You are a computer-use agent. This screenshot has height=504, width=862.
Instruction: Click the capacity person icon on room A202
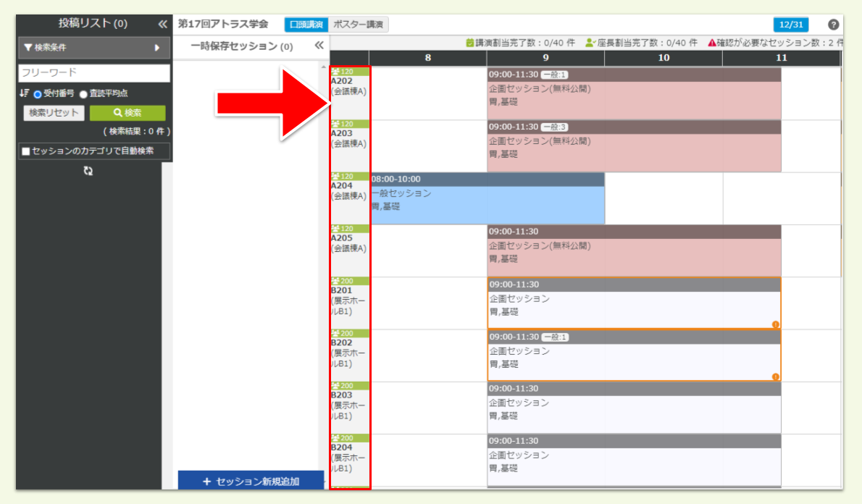(334, 70)
